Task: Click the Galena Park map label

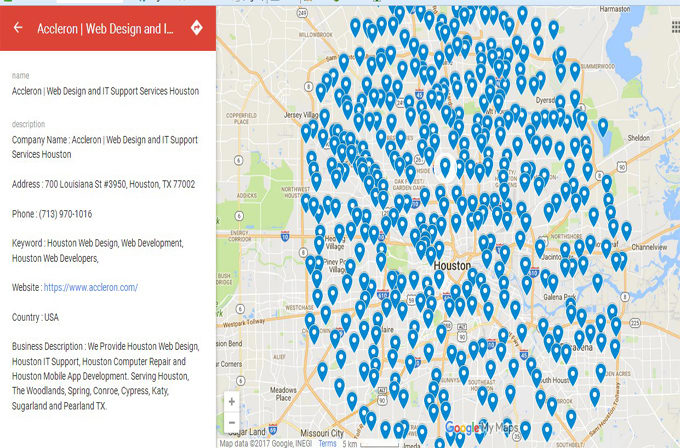Action: pyautogui.click(x=560, y=297)
